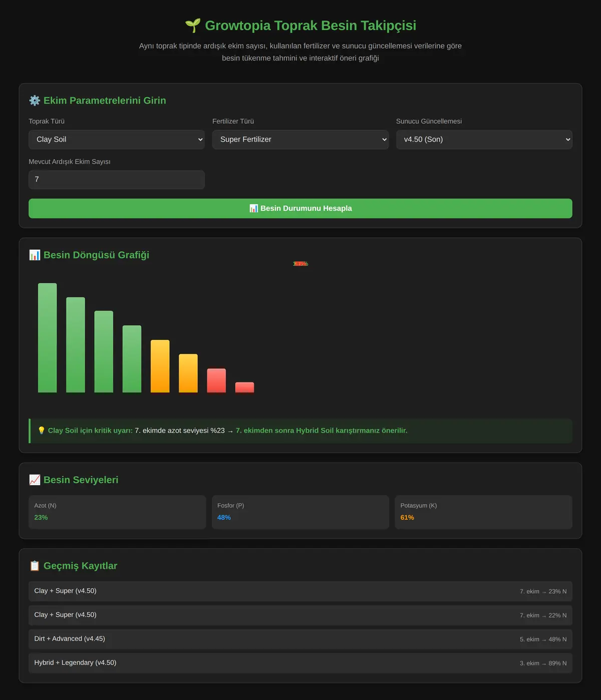Open the Toprak Türü dropdown showing Clay Soil
The height and width of the screenshot is (700, 601).
click(x=117, y=140)
